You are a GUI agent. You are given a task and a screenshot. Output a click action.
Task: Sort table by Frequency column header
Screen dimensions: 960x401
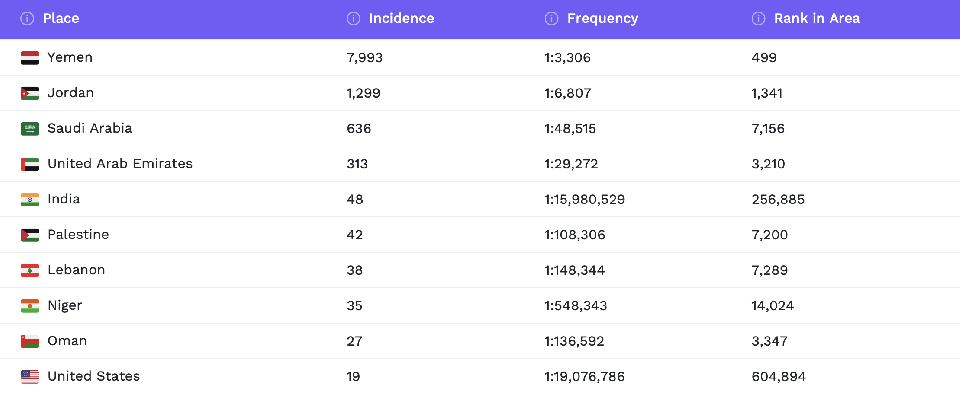click(602, 19)
